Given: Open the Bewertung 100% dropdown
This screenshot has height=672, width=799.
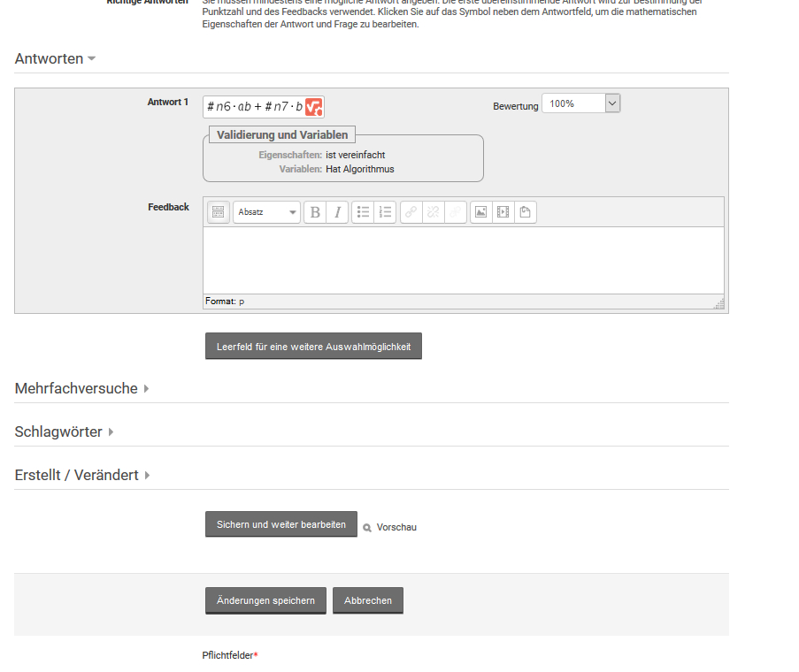Looking at the screenshot, I should (x=580, y=103).
